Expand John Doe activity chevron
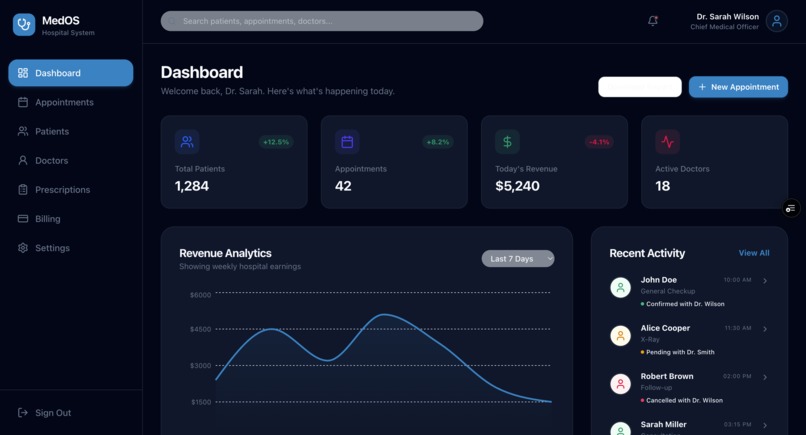Image resolution: width=806 pixels, height=435 pixels. click(765, 281)
